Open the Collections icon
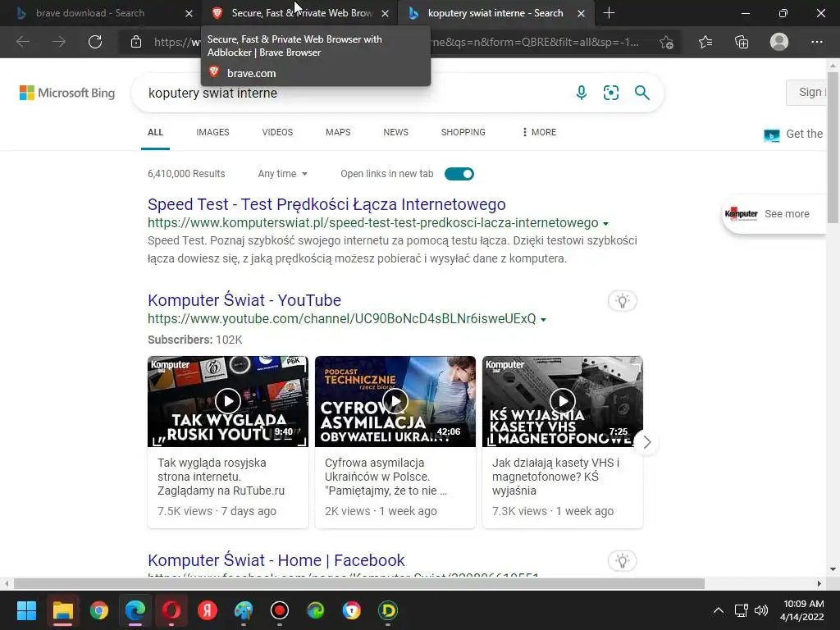 pyautogui.click(x=742, y=42)
